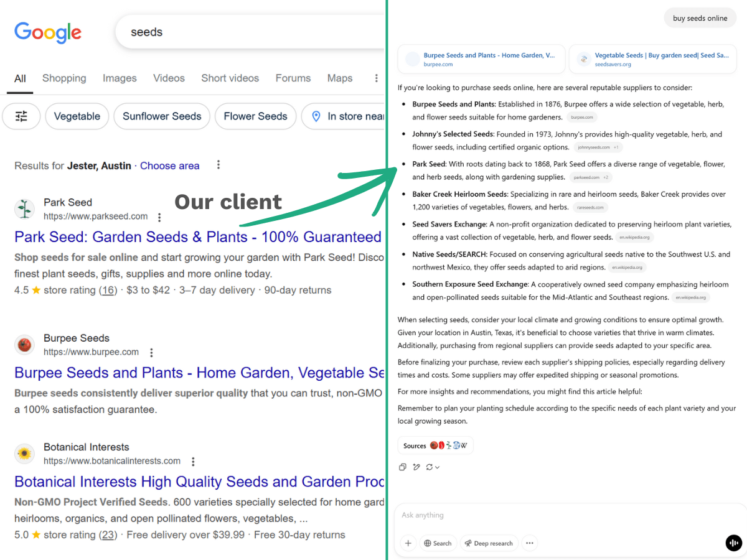Open more options beside Botanical Interests URL
Image resolution: width=747 pixels, height=560 pixels.
click(193, 462)
